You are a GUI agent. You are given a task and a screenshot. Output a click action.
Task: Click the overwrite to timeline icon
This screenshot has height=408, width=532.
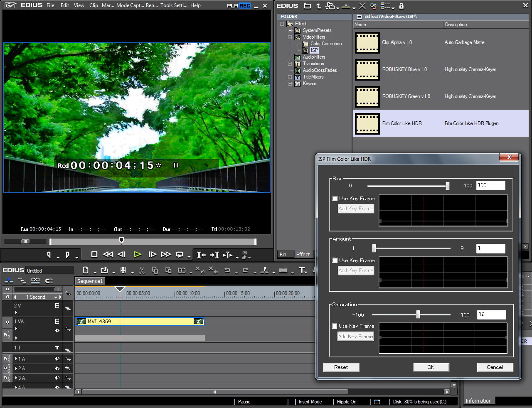[214, 255]
